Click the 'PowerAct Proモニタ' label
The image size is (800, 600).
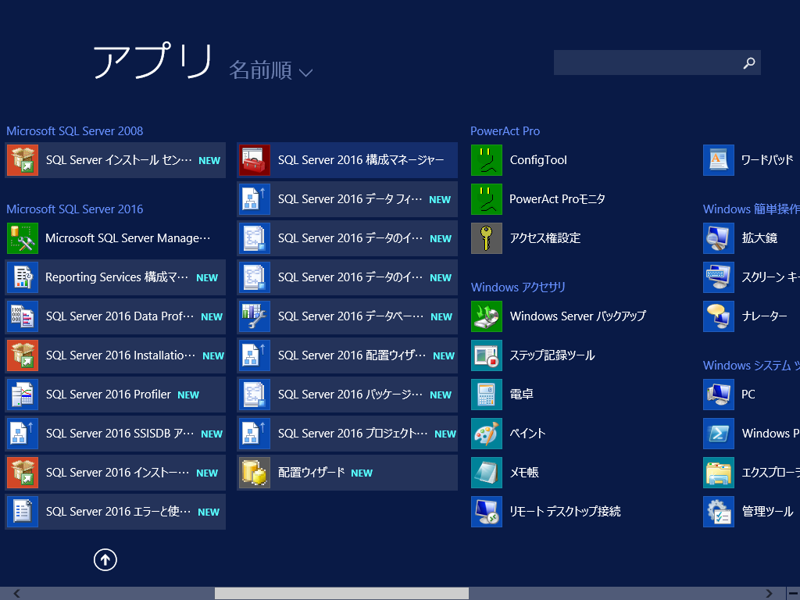(557, 199)
